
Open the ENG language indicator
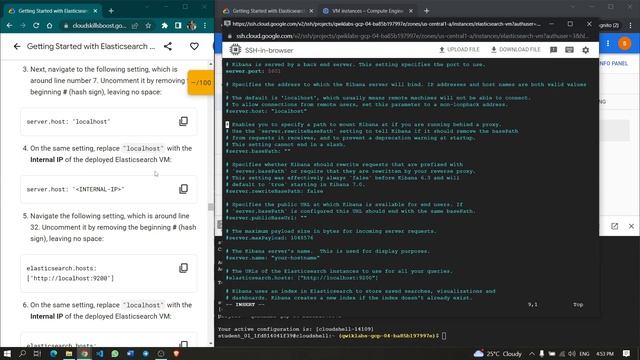584,353
